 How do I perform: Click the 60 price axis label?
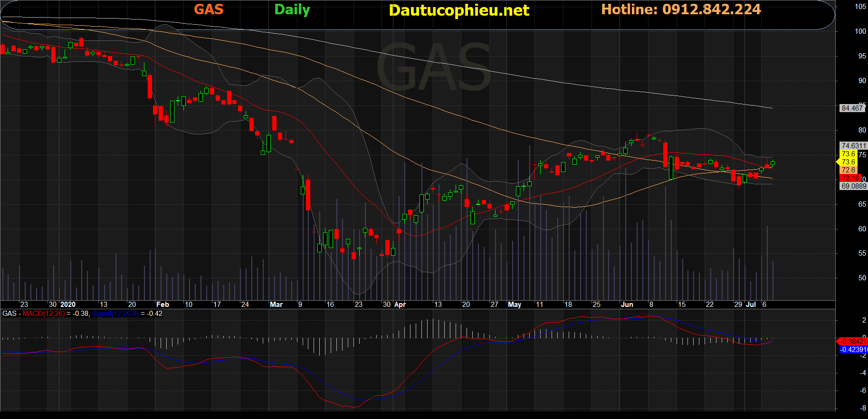[862, 229]
